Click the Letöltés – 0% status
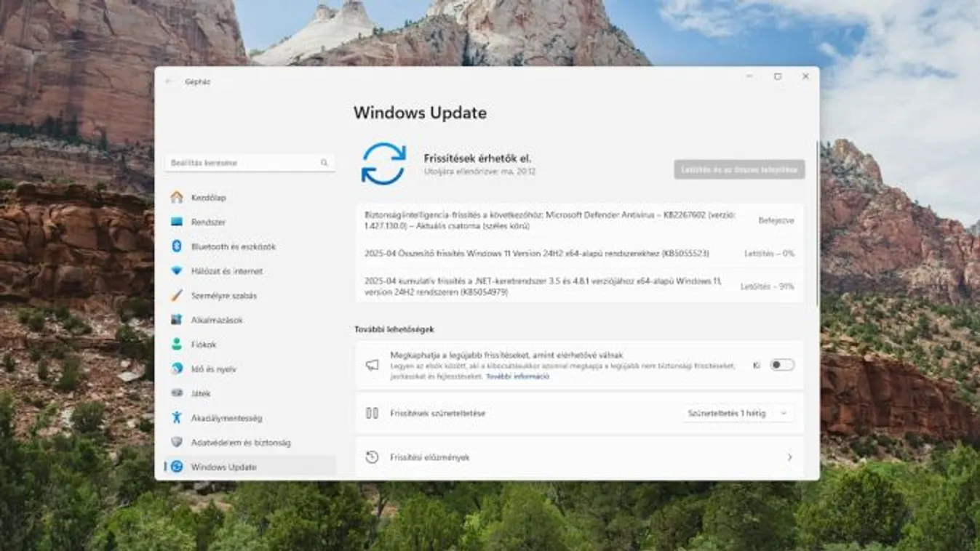980x551 pixels. [769, 253]
